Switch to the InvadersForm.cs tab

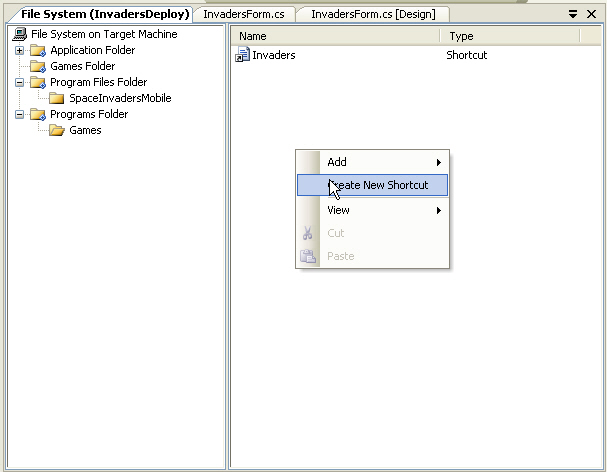click(244, 14)
